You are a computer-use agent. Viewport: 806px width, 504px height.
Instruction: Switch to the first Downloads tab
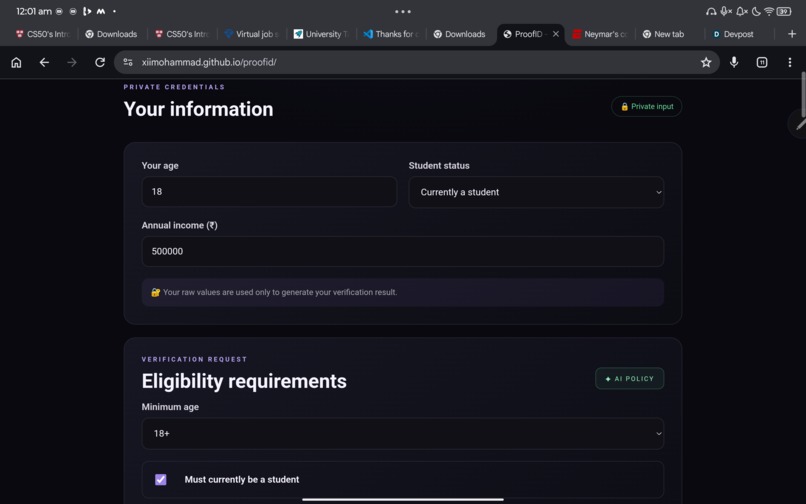point(112,34)
